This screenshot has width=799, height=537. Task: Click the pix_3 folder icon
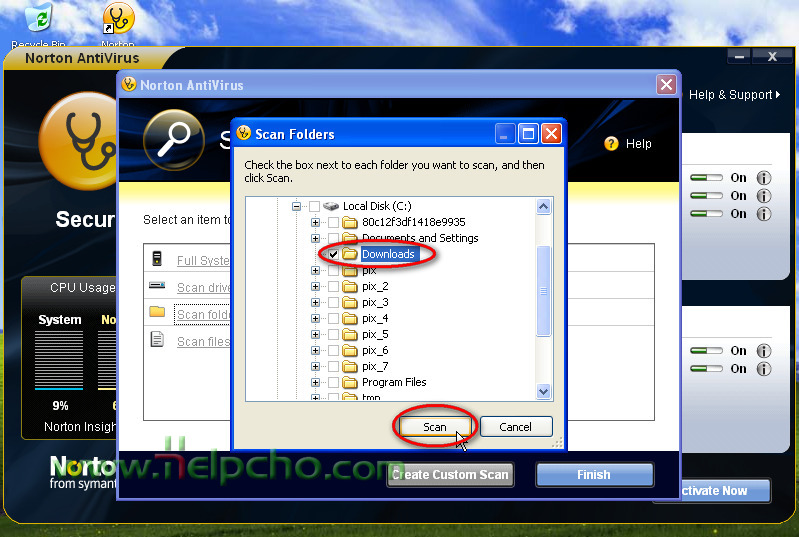click(350, 303)
